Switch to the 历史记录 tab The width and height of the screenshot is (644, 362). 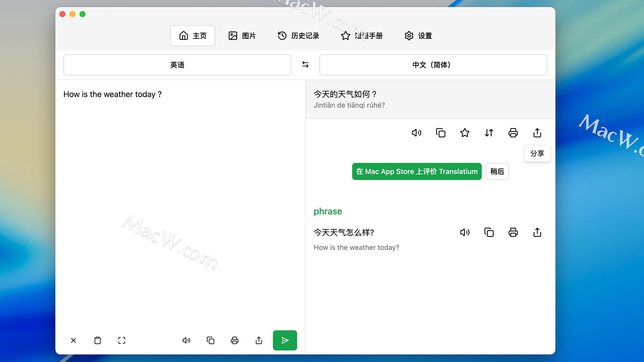tap(299, 36)
